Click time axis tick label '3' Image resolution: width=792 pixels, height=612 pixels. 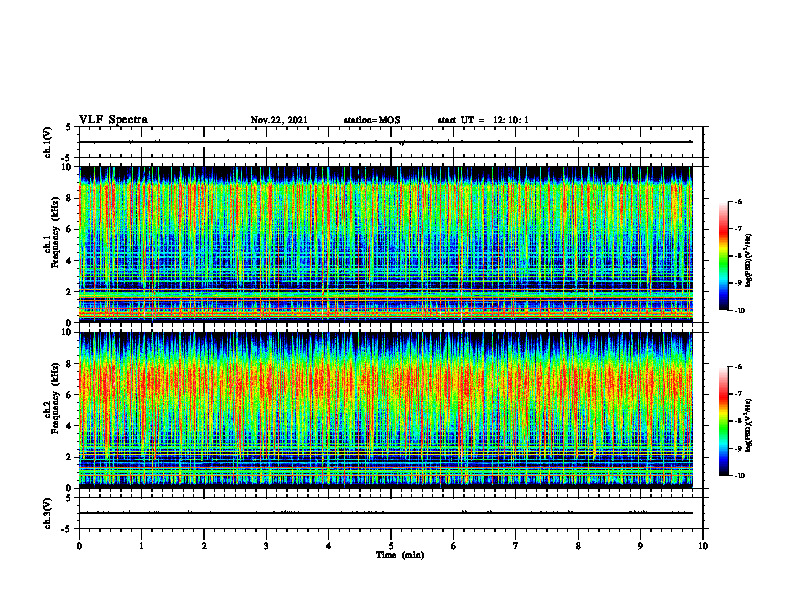click(x=266, y=546)
